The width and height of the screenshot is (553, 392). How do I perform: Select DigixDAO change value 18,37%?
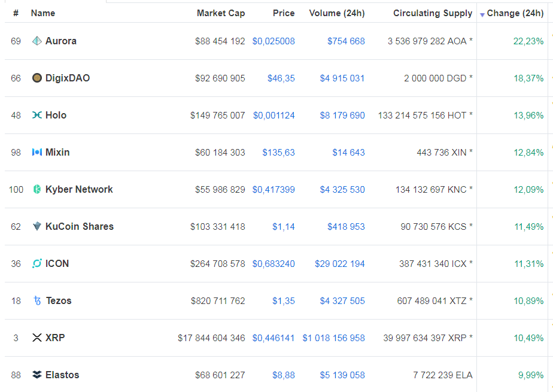(528, 78)
